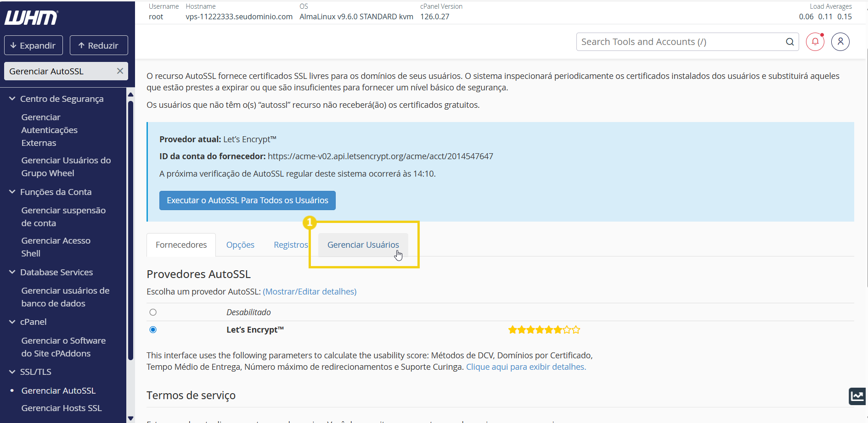Click the Mostrar/Editar detalhes link
This screenshot has height=423, width=868.
pos(310,292)
